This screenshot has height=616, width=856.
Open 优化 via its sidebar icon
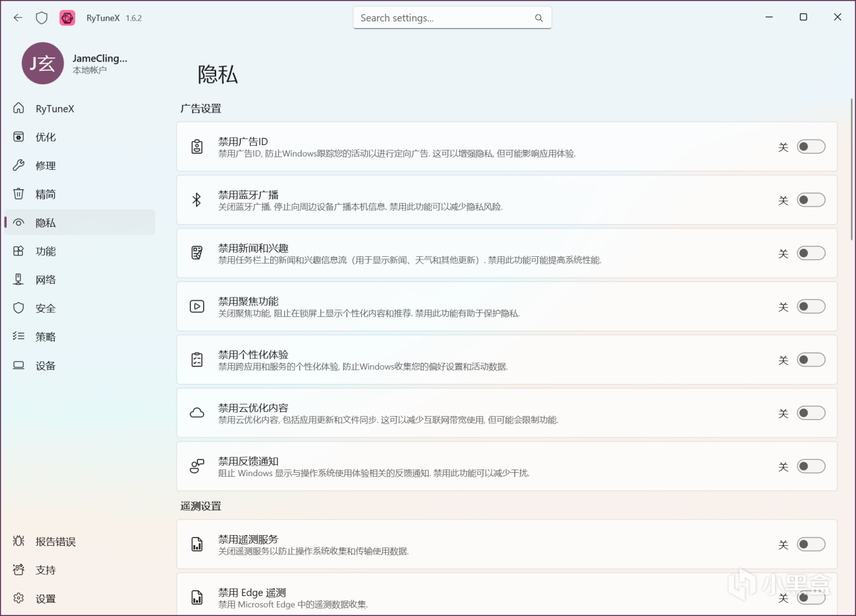tap(19, 137)
